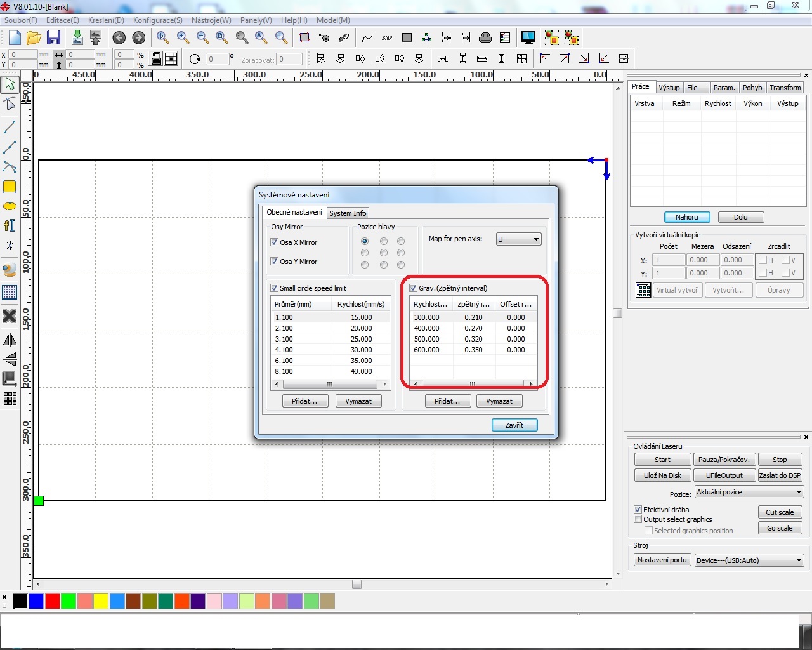Click the Open folder icon
The height and width of the screenshot is (650, 812).
coord(34,37)
